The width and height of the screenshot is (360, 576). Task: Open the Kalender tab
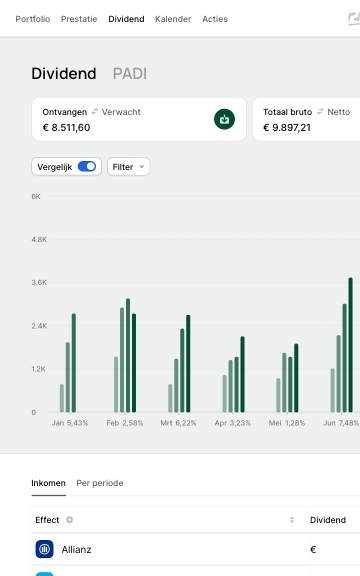tap(173, 19)
